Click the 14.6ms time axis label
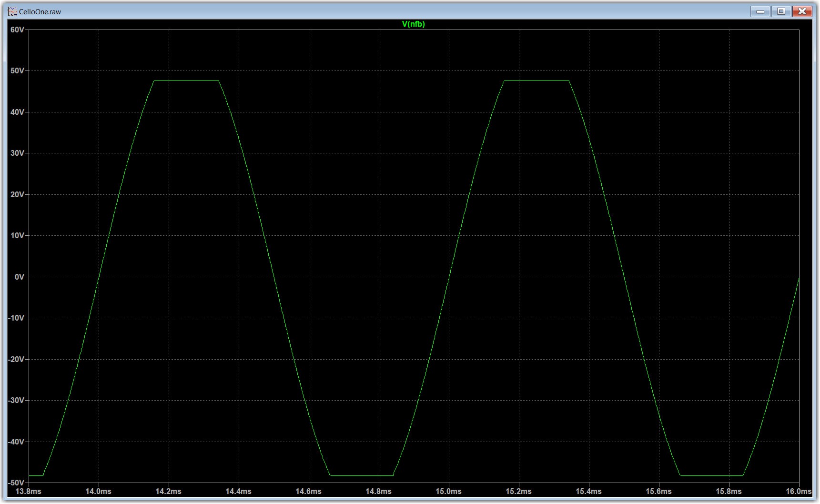Image resolution: width=820 pixels, height=504 pixels. 309,492
